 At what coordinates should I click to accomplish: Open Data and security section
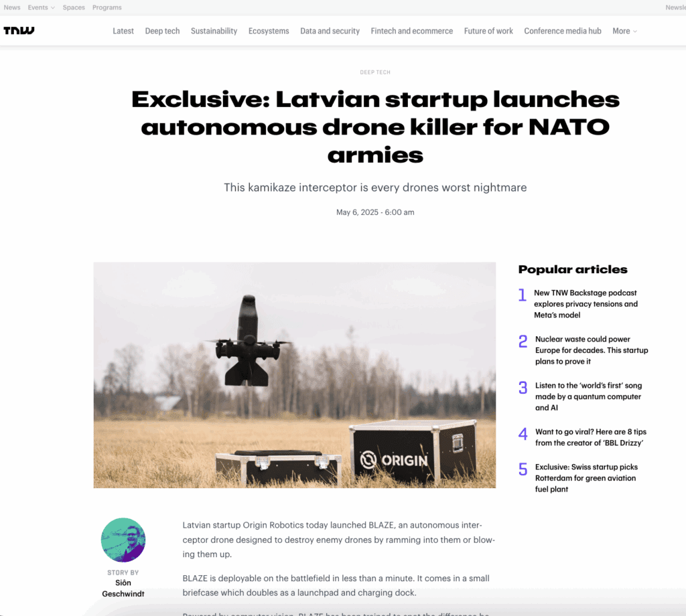tap(330, 31)
